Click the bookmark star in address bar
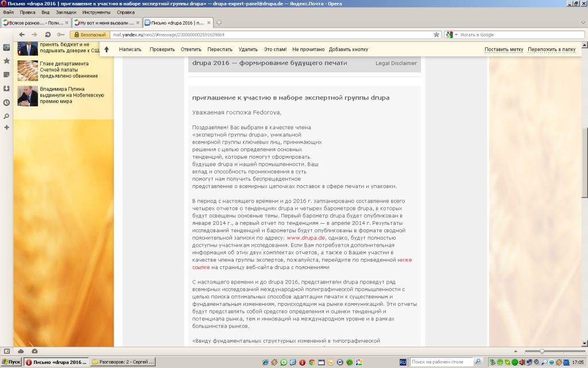 (x=436, y=34)
